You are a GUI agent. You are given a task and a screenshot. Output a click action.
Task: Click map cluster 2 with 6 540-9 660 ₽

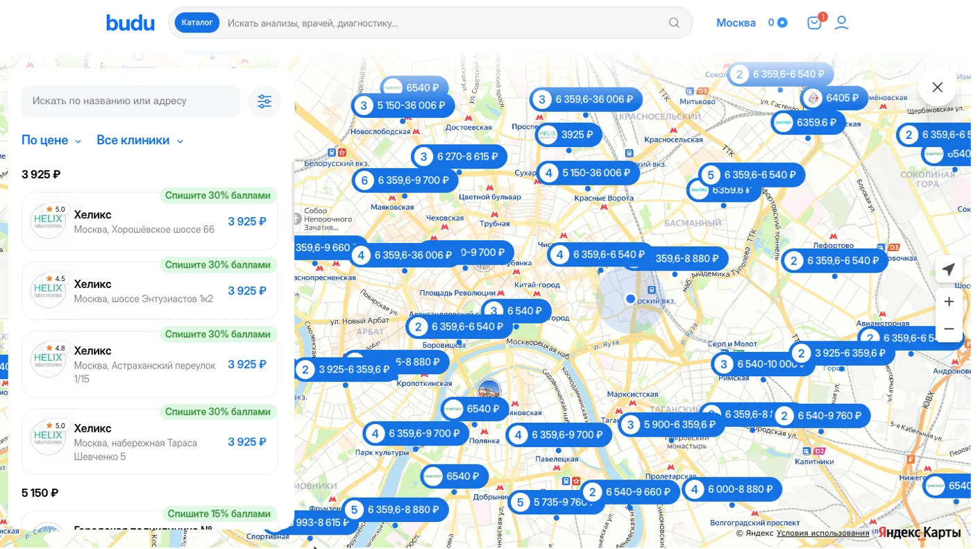coord(630,492)
